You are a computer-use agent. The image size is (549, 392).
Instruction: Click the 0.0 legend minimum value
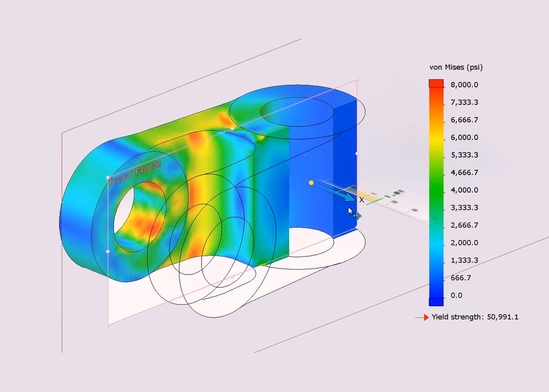pos(456,295)
